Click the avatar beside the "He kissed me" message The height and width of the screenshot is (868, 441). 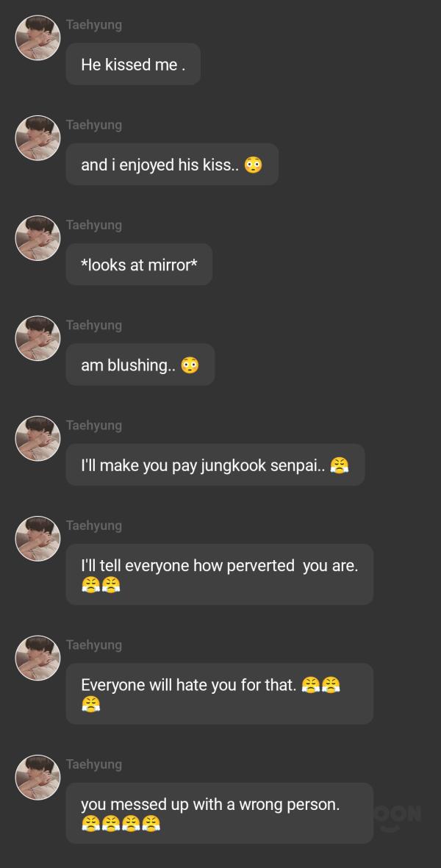37,37
